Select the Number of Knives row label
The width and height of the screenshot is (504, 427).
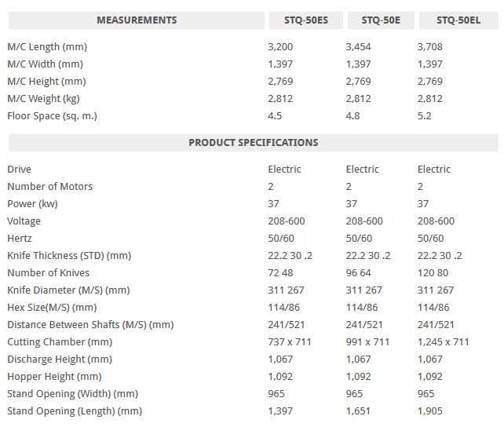tap(48, 273)
